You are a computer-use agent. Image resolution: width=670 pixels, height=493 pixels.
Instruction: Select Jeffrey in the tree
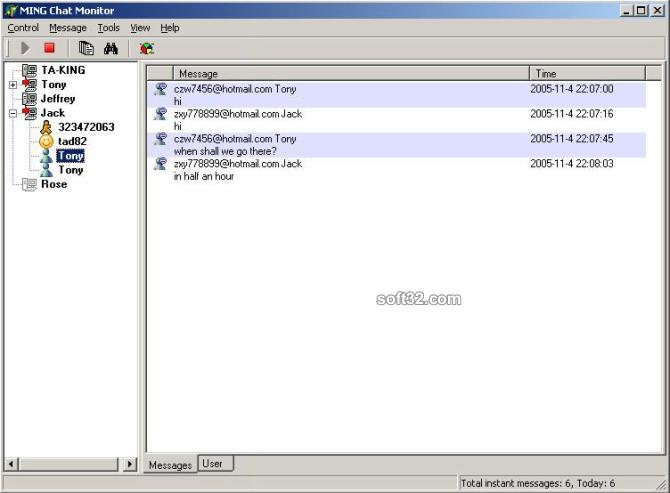(58, 99)
